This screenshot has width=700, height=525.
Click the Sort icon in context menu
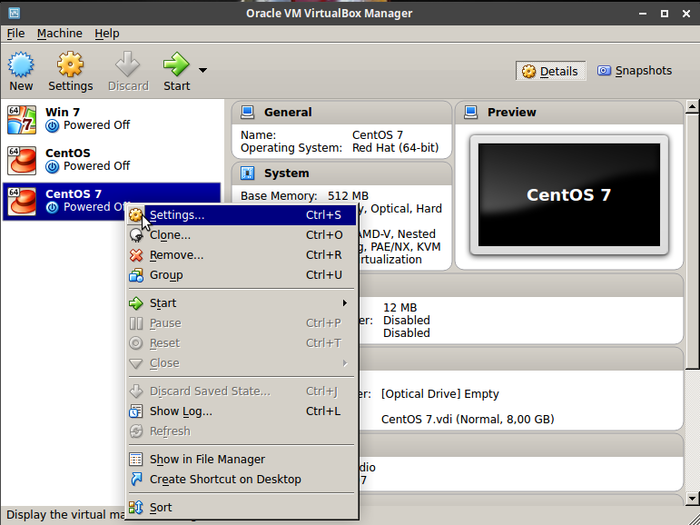pos(136,507)
